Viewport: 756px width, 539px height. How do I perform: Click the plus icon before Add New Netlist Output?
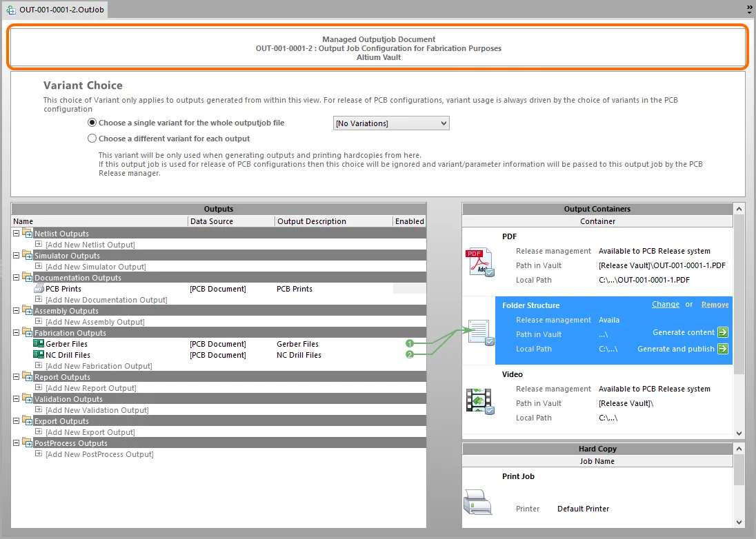click(39, 244)
